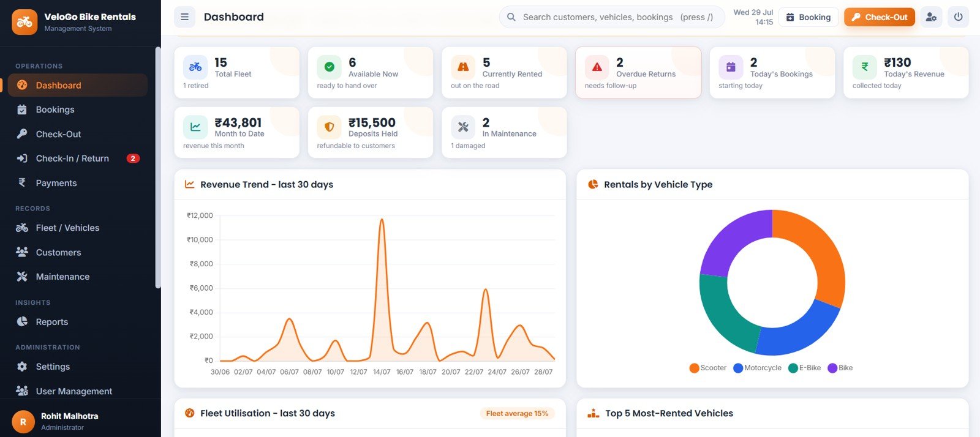Open the Customers page
980x437 pixels.
pos(78,252)
